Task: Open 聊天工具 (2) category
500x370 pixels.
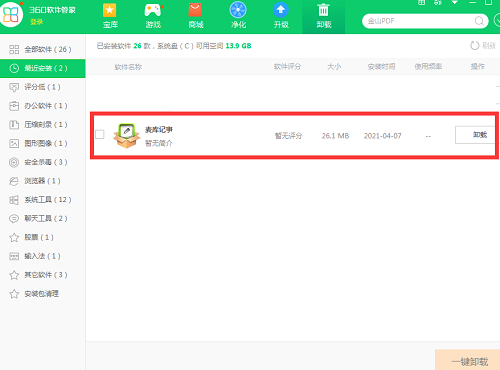Action: click(43, 218)
